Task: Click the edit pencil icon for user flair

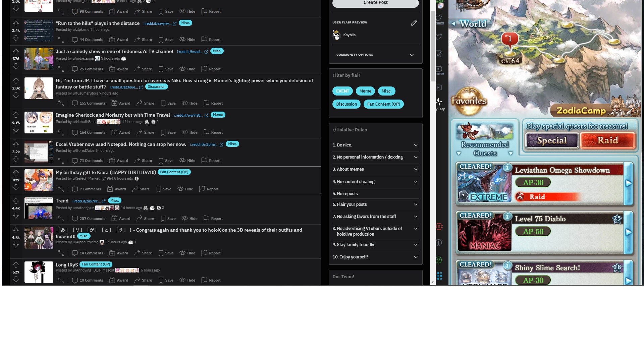Action: tap(414, 23)
